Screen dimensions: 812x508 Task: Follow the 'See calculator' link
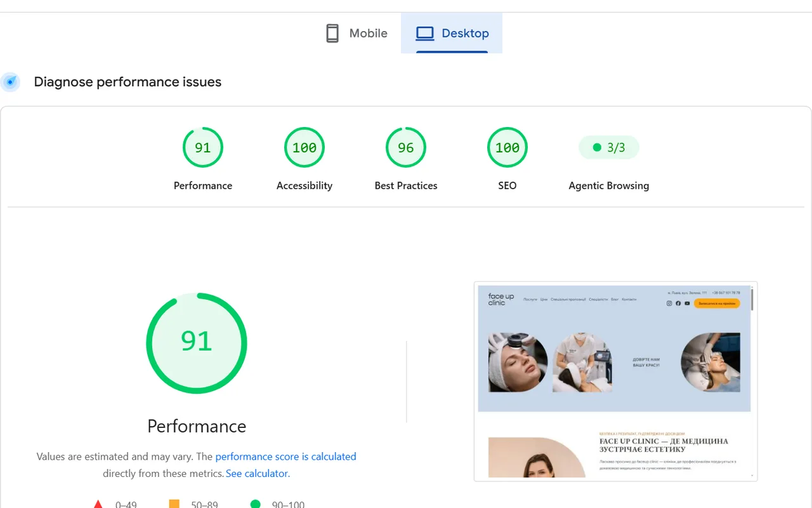(257, 474)
